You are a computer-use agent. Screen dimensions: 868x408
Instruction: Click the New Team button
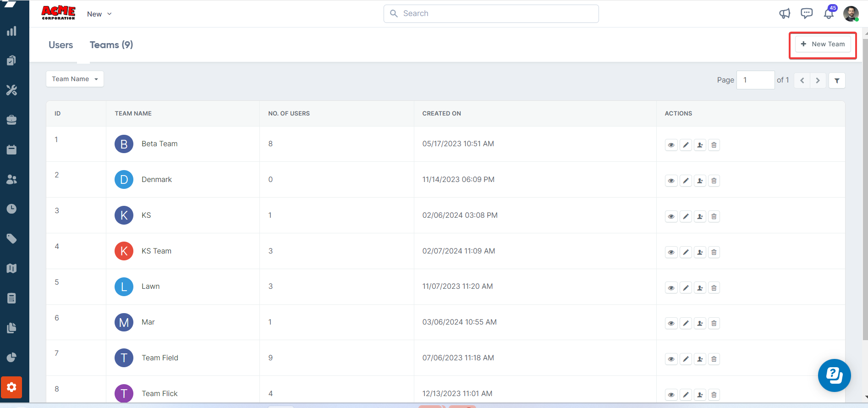pos(823,44)
